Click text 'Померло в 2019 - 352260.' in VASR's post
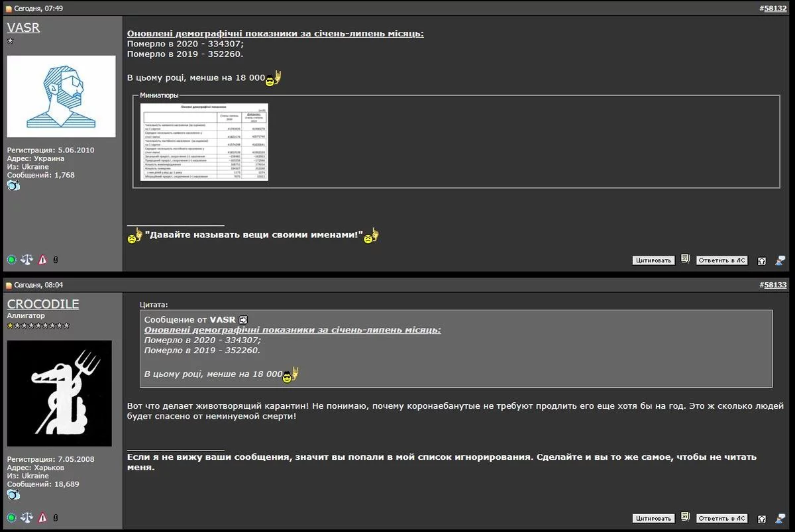Image resolution: width=795 pixels, height=532 pixels. (185, 54)
